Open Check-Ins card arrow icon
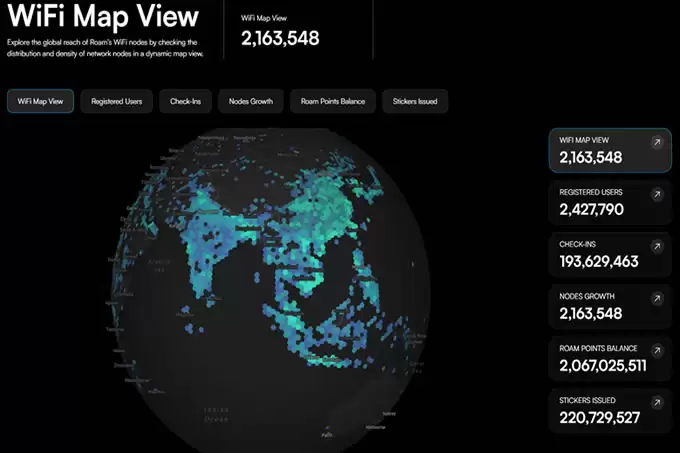Image resolution: width=680 pixels, height=453 pixels. (657, 246)
